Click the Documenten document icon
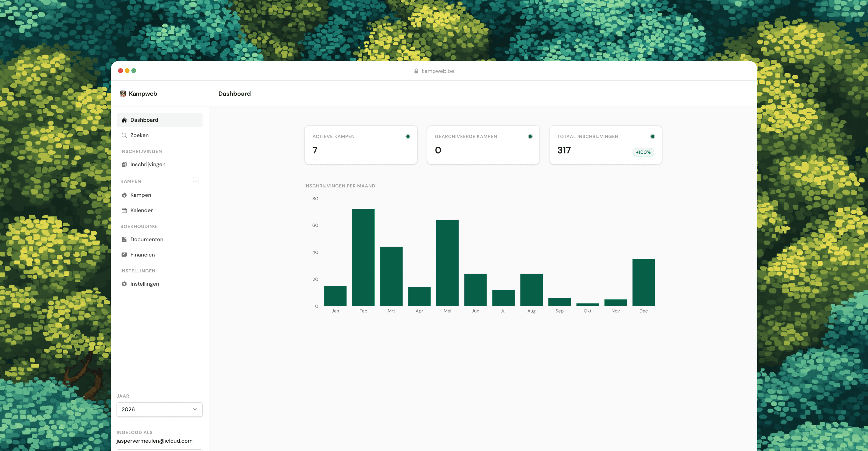Screen dimensions: 868x451 coord(124,239)
